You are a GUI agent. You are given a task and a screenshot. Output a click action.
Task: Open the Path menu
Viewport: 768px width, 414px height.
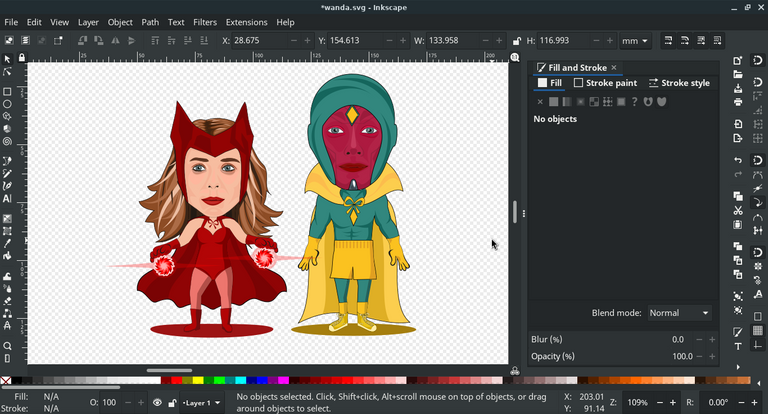pos(150,22)
